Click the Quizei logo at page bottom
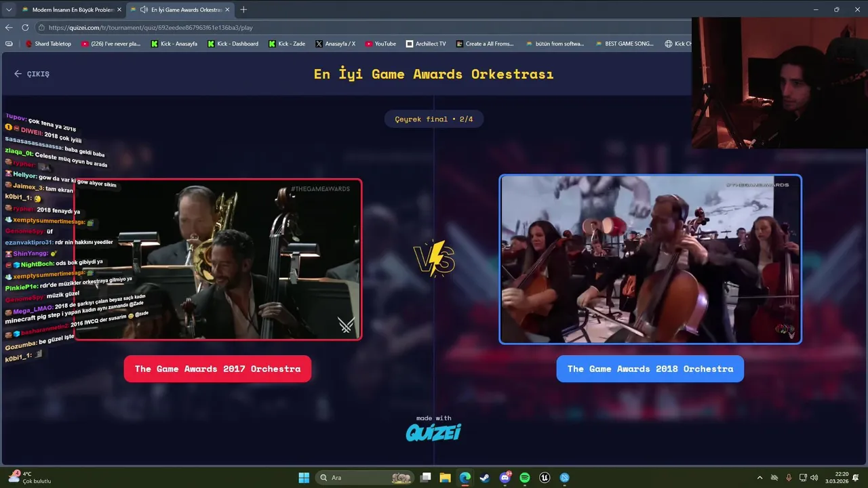This screenshot has width=868, height=488. pos(433,432)
